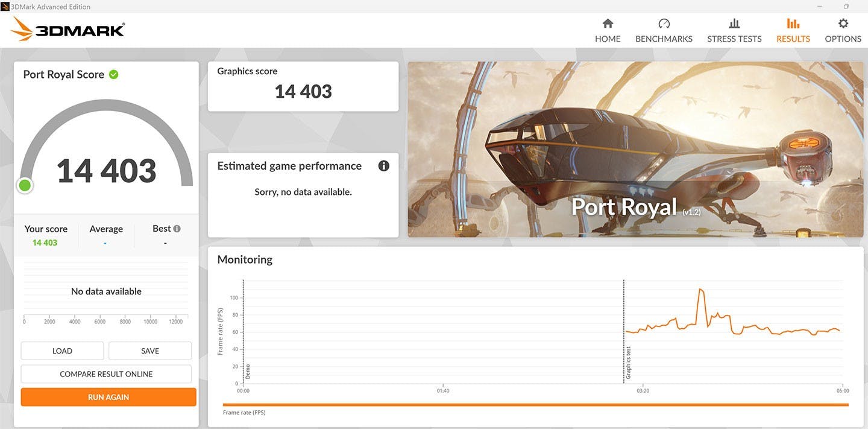The width and height of the screenshot is (868, 429).
Task: Click the orange RUN AGAIN button
Action: [108, 397]
